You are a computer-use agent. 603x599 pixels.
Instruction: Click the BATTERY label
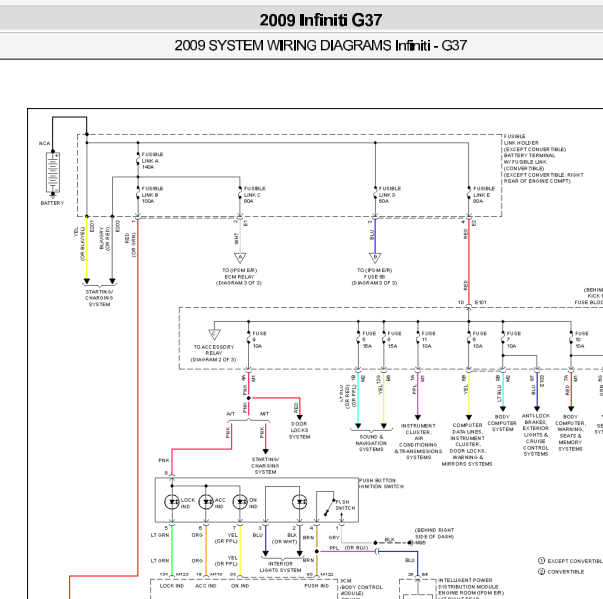(x=52, y=203)
